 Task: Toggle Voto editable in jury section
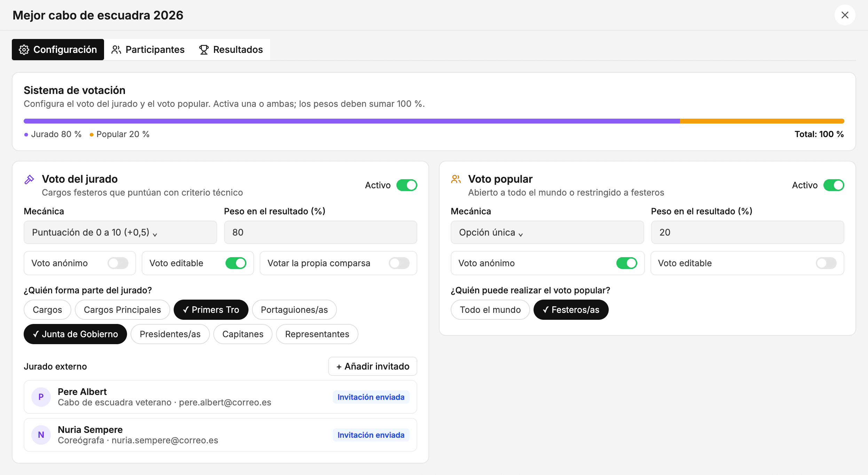point(236,263)
